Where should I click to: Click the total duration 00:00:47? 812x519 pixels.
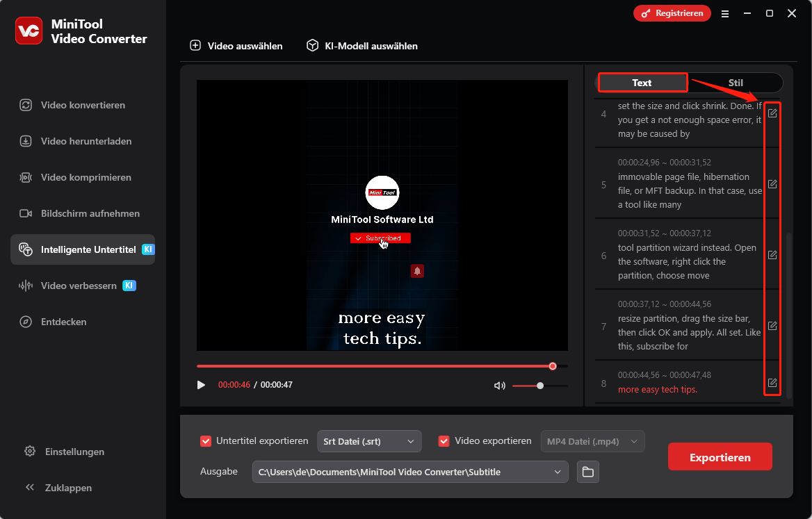277,385
